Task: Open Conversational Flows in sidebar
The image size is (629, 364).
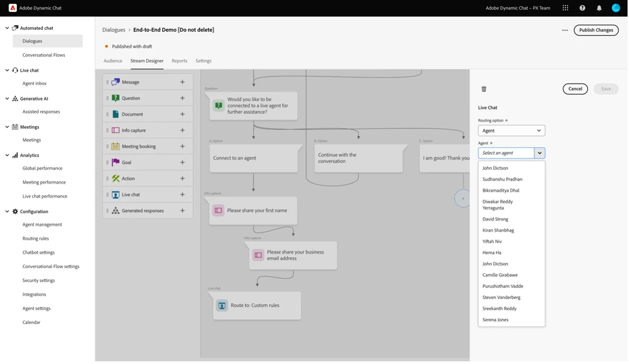Action: coord(44,55)
